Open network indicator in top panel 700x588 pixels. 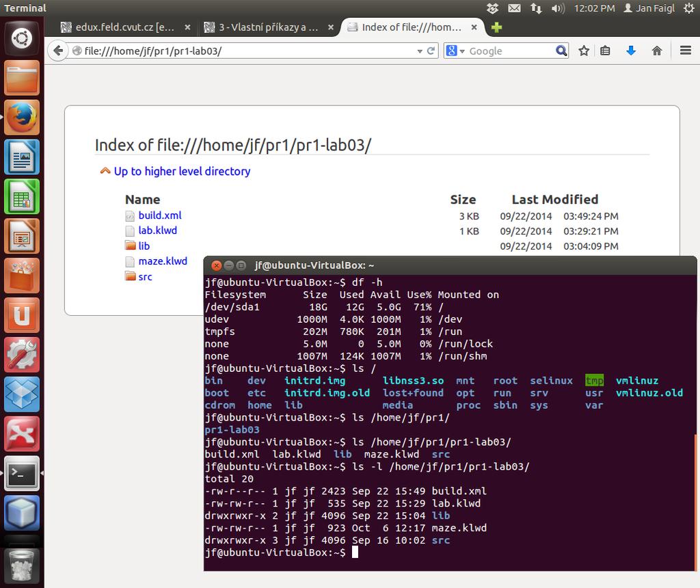(x=536, y=8)
